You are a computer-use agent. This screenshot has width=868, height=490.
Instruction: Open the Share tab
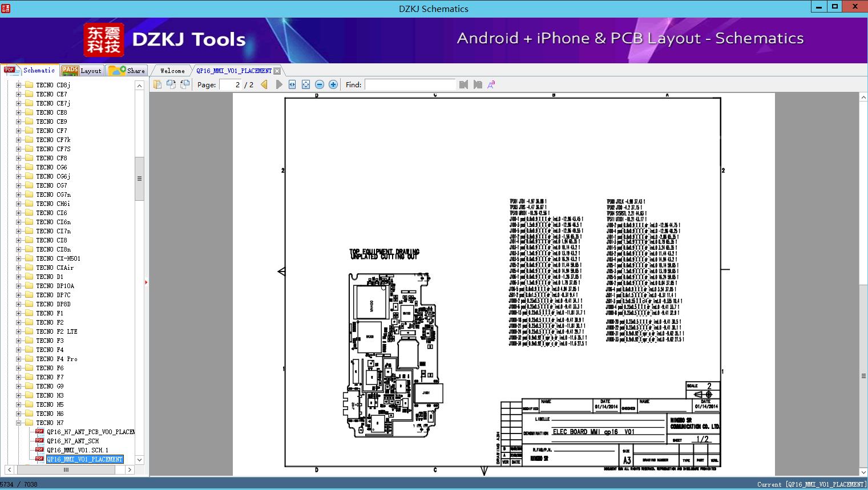pyautogui.click(x=127, y=71)
